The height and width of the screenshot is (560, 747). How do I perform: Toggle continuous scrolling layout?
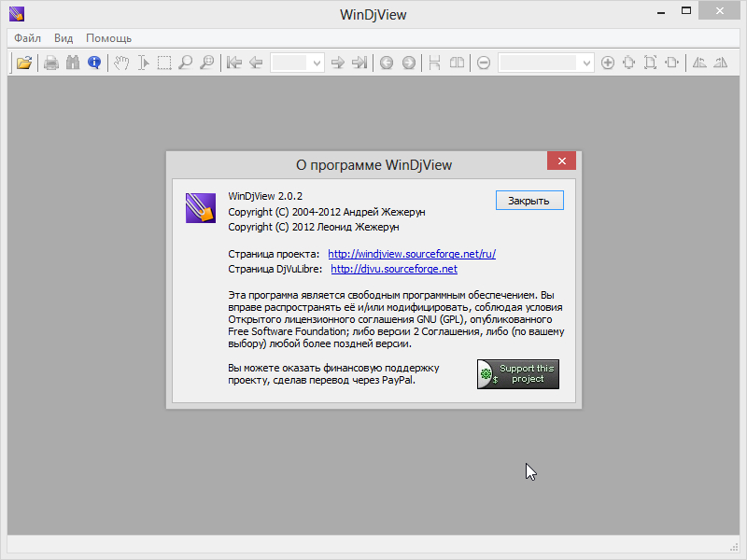click(x=436, y=63)
